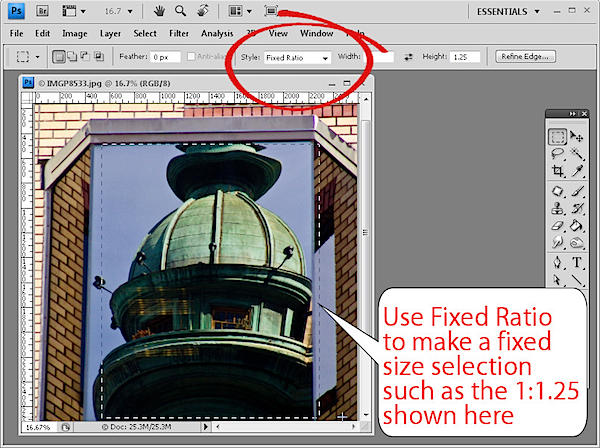Choose New selection mode
The width and height of the screenshot is (600, 448).
[59, 57]
